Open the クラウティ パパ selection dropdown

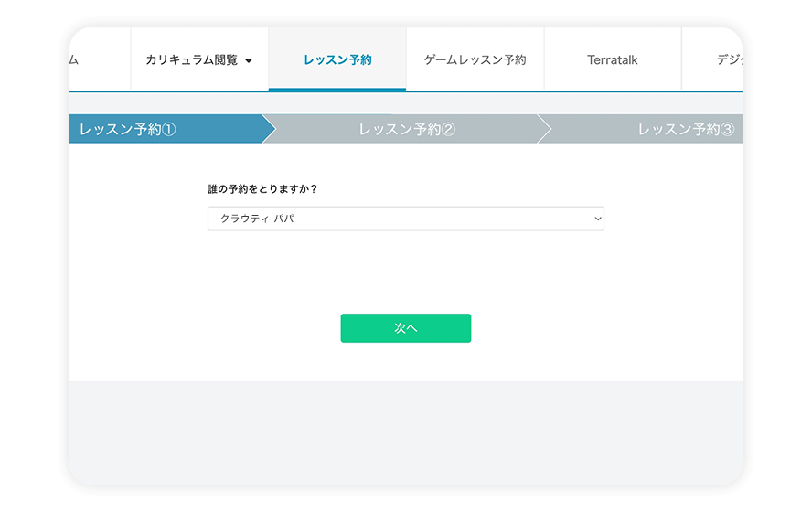pyautogui.click(x=405, y=219)
